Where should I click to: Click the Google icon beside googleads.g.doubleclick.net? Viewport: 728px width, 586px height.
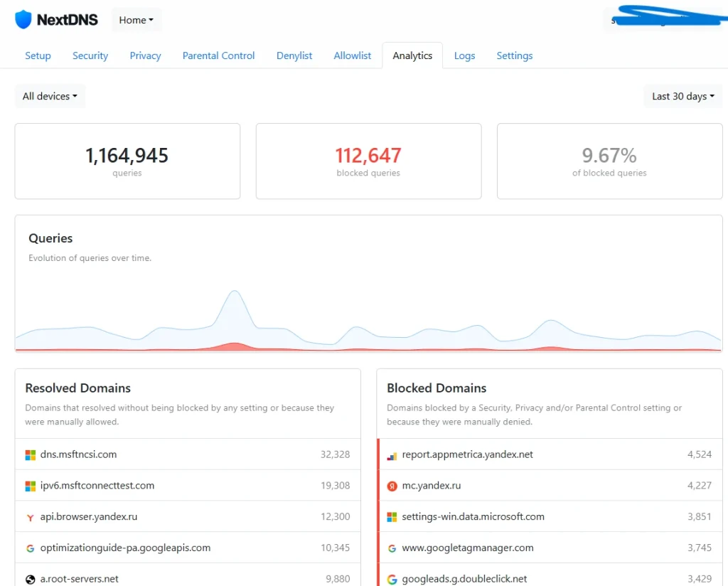392,579
